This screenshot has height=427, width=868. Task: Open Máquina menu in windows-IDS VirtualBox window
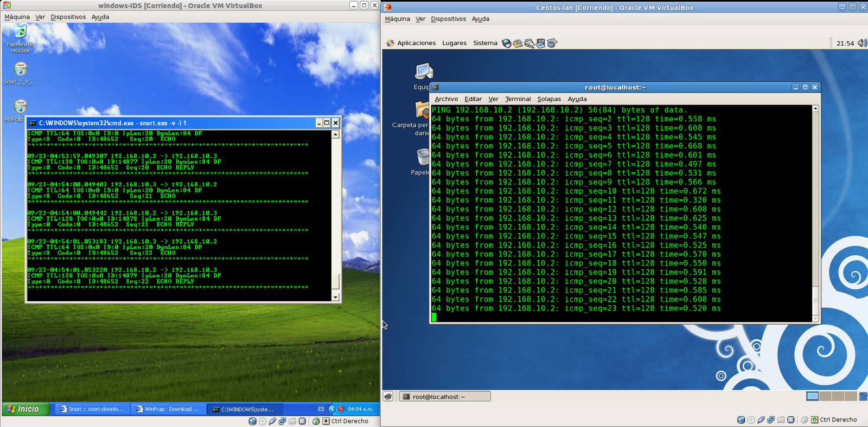(x=17, y=17)
